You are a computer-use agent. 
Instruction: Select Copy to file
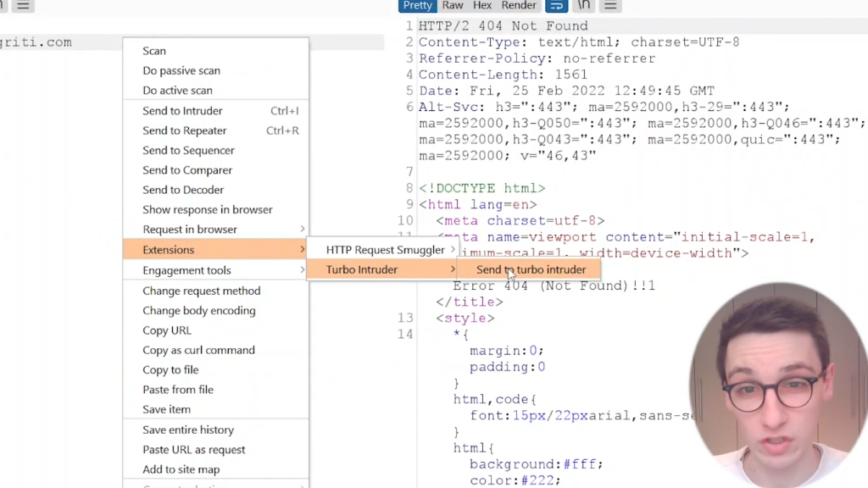pos(216,370)
